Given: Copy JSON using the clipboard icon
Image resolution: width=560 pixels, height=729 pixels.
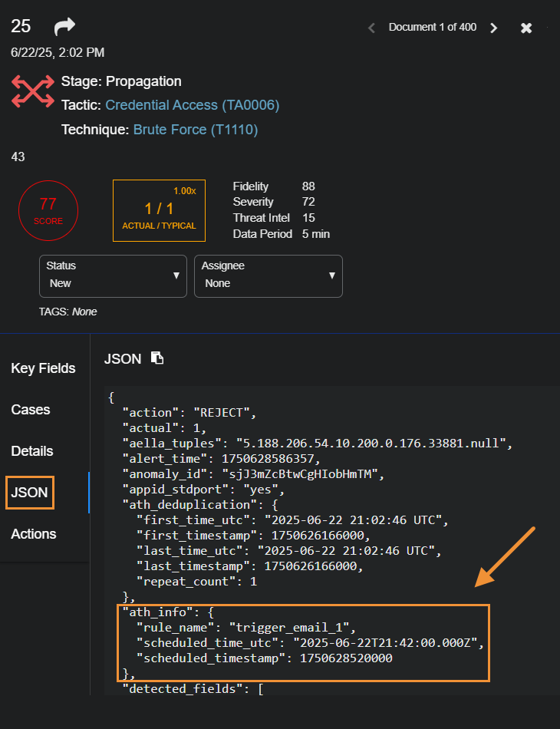Looking at the screenshot, I should pyautogui.click(x=157, y=358).
